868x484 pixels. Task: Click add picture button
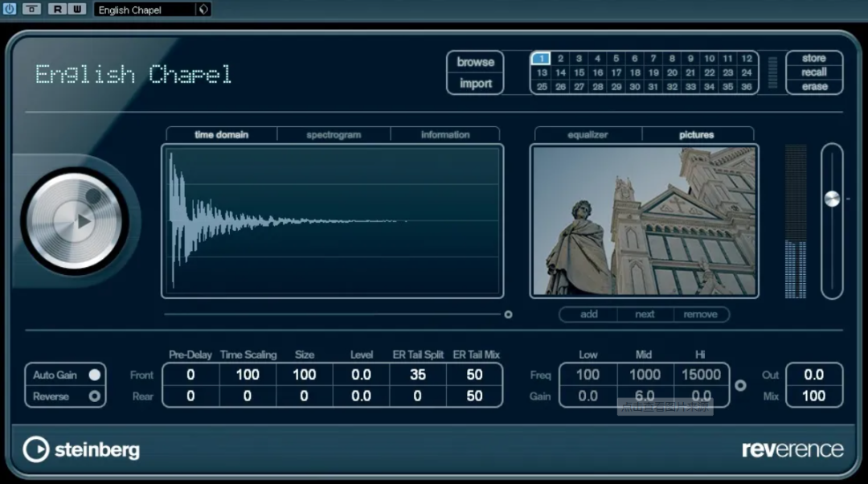pyautogui.click(x=589, y=314)
